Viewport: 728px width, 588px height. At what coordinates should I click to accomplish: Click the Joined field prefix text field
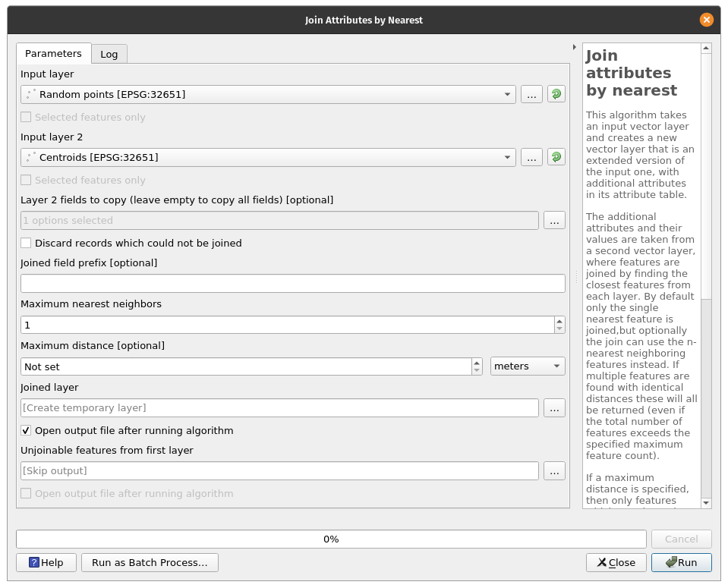click(292, 283)
